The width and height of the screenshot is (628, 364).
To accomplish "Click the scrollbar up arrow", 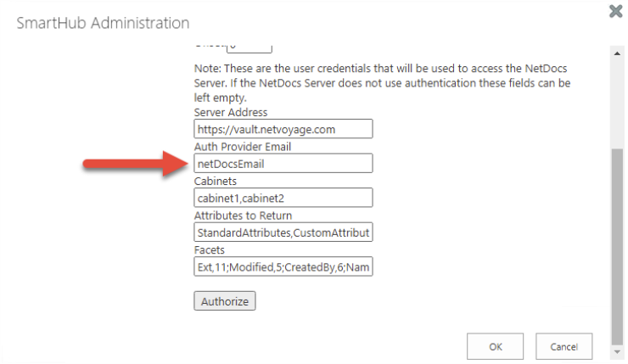I will (617, 53).
